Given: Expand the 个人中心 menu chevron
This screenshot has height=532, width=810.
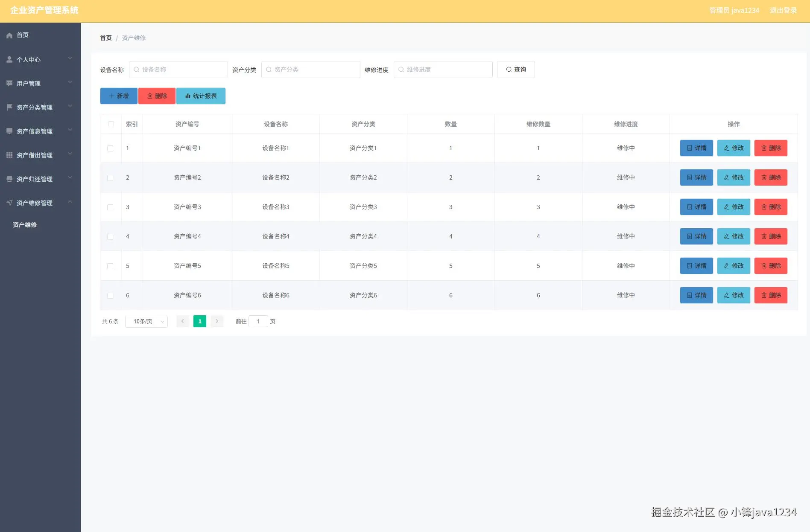Looking at the screenshot, I should [70, 58].
